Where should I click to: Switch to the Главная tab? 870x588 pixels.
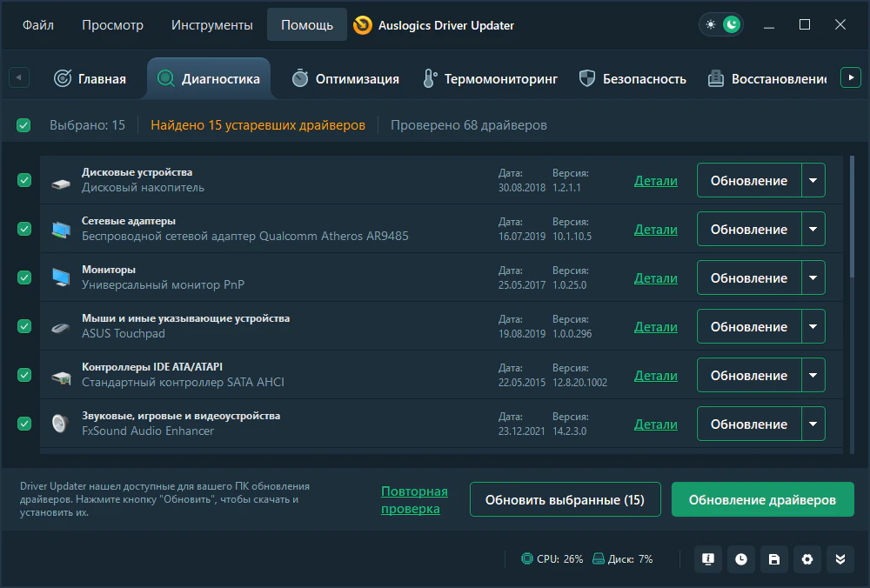(x=90, y=79)
